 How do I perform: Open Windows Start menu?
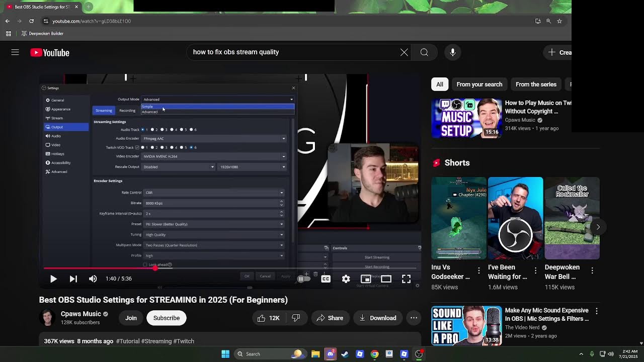pos(225,354)
